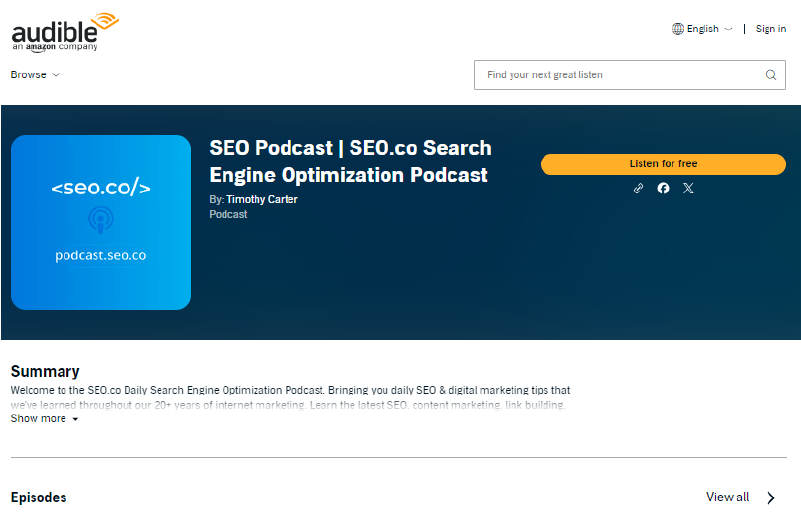Click the globe language icon
The image size is (801, 531).
677,29
